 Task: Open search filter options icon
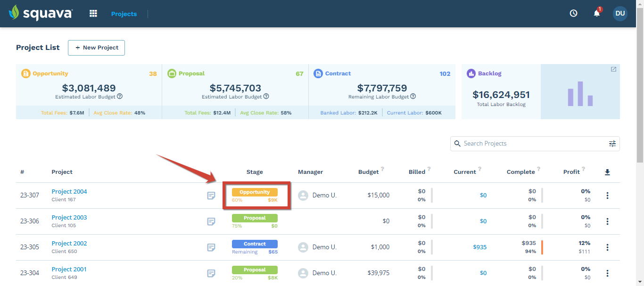point(612,144)
